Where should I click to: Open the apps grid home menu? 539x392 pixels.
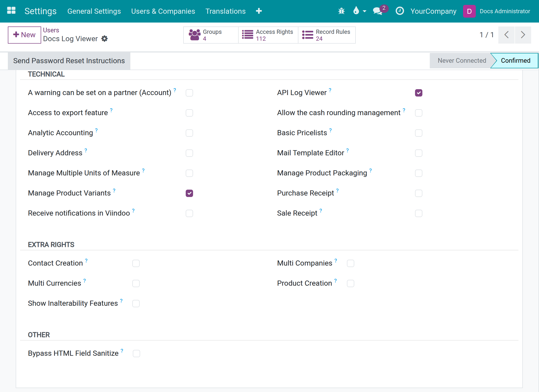coord(11,11)
